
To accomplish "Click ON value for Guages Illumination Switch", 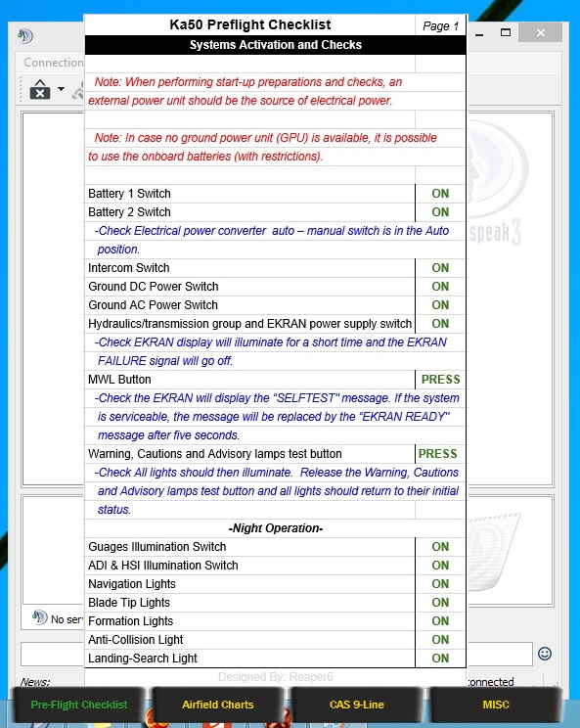I will click(x=440, y=546).
